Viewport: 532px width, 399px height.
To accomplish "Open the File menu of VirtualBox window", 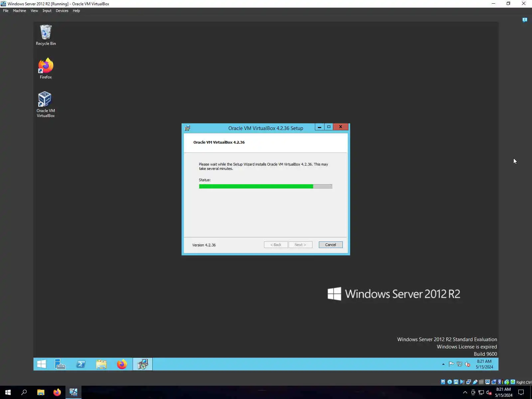I will (x=6, y=11).
